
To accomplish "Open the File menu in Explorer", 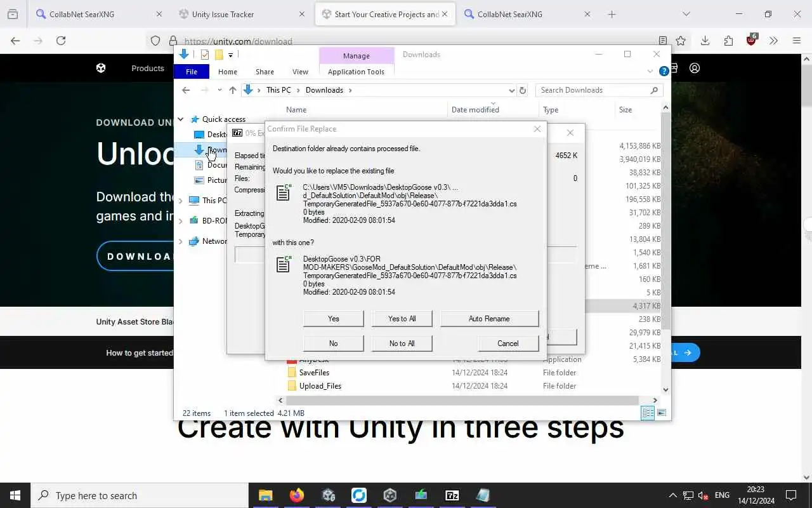I will [x=192, y=72].
